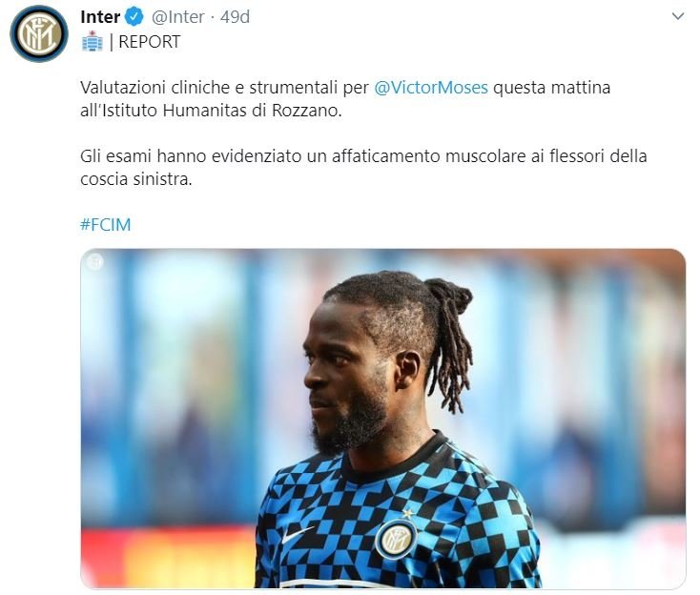The height and width of the screenshot is (595, 700).
Task: Click the hospital emoji before REPORT
Action: 93,41
